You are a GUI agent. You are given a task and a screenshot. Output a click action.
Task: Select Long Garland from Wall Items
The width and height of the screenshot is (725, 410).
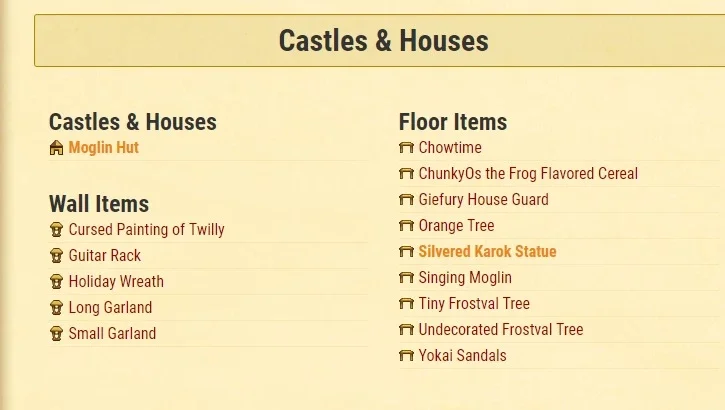click(110, 307)
